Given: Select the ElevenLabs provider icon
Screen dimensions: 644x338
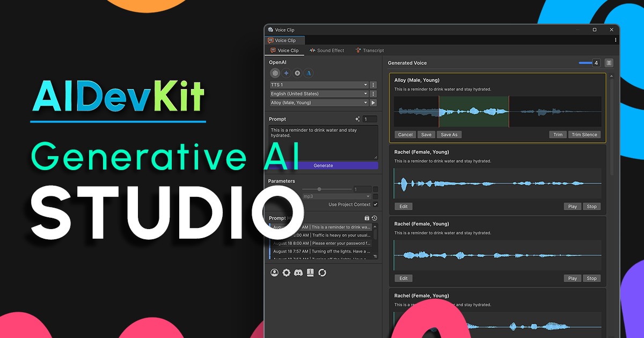Looking at the screenshot, I should click(297, 73).
